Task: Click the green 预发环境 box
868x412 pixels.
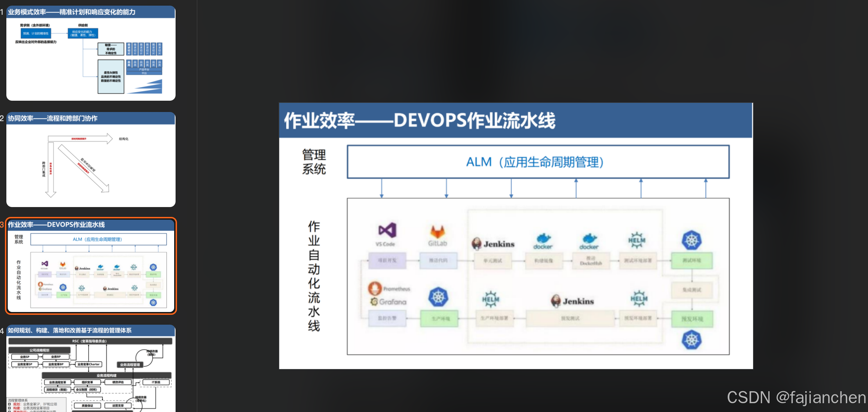Action: click(692, 319)
